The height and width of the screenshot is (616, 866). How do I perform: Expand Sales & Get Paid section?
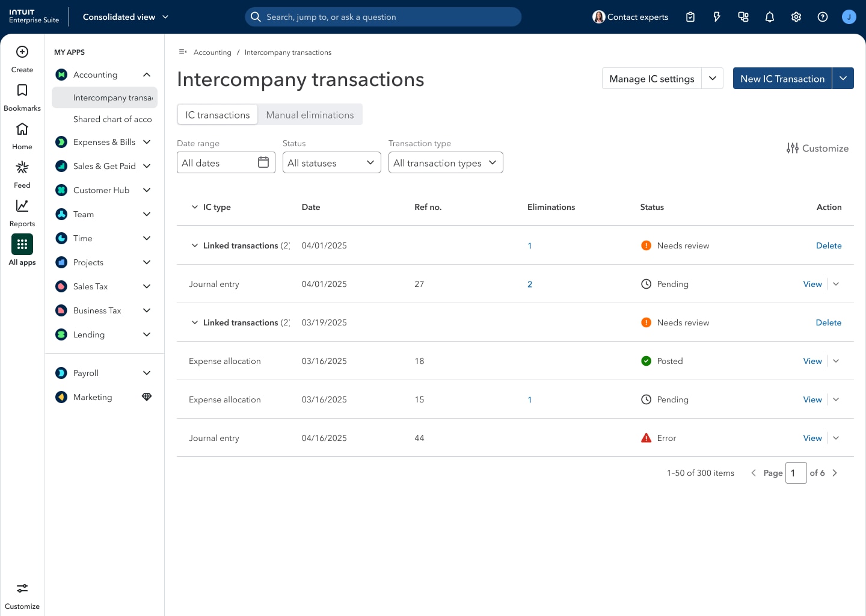point(147,166)
